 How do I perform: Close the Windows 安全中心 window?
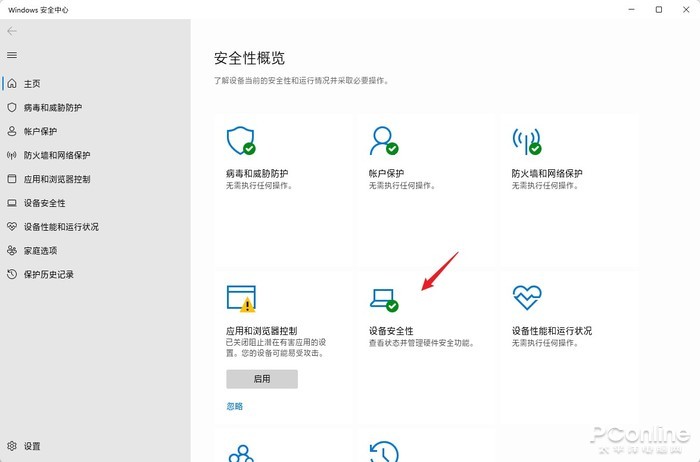click(x=686, y=9)
